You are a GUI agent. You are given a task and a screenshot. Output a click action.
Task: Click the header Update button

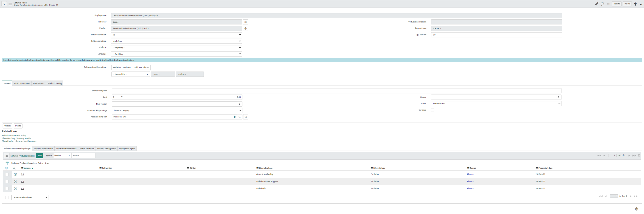(617, 4)
